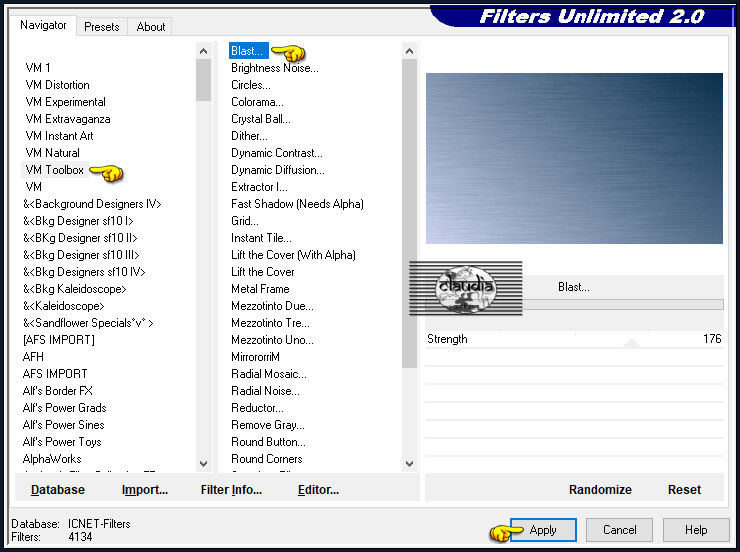Select the Round Corners filter
Screen dimensions: 740x552
[267, 459]
